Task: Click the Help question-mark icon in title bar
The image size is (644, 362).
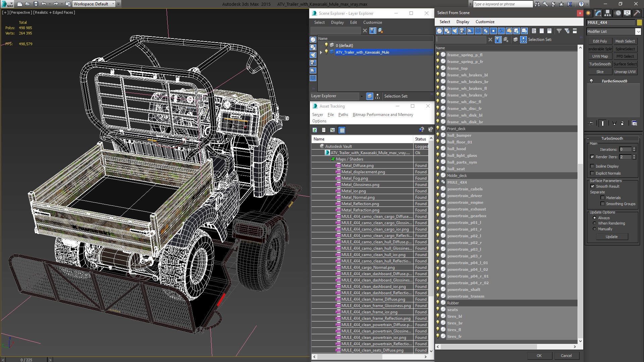Action: 581,4
